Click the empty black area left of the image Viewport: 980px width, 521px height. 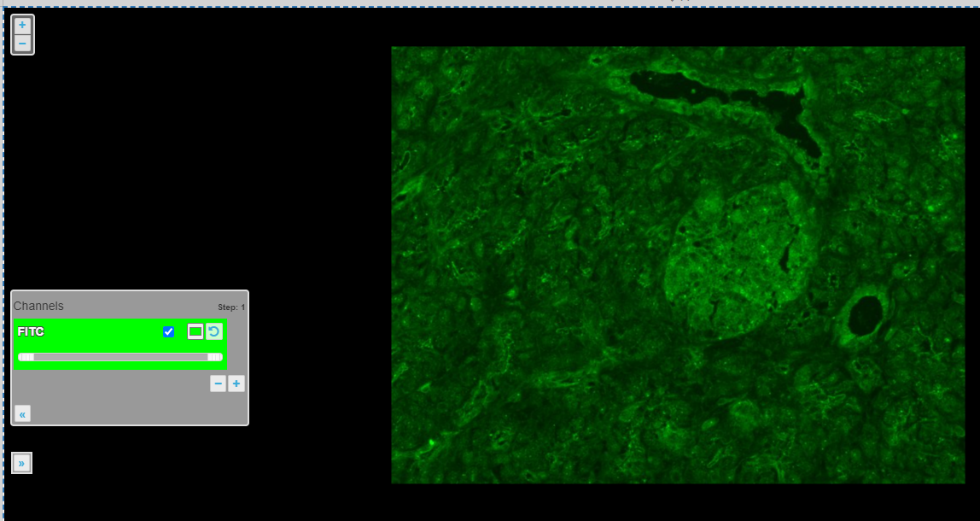coord(256,171)
